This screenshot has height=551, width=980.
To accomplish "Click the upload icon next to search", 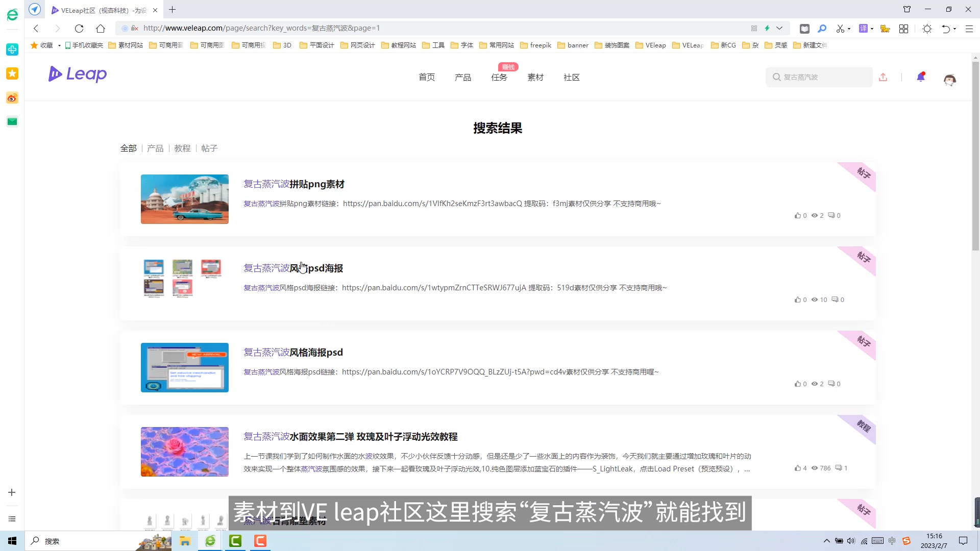I will click(x=883, y=77).
